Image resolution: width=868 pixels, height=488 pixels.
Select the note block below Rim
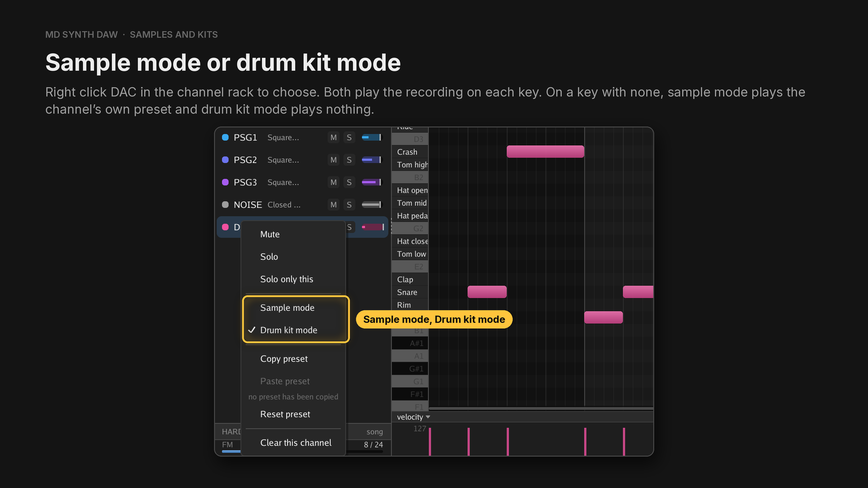[604, 318]
